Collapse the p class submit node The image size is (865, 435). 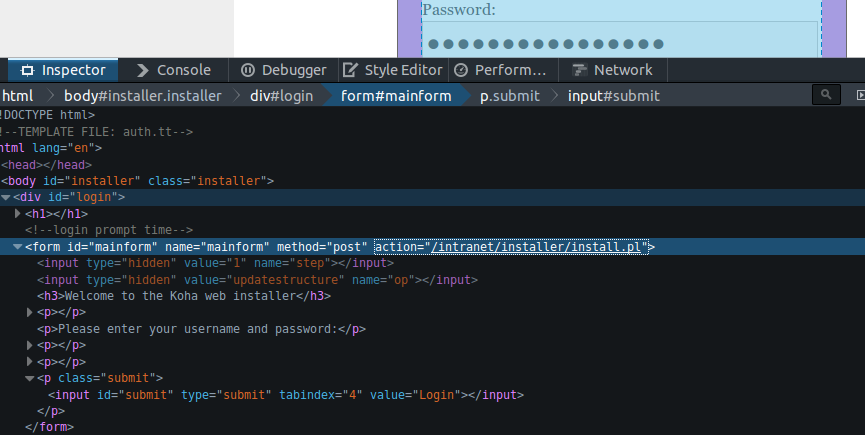[x=30, y=379]
